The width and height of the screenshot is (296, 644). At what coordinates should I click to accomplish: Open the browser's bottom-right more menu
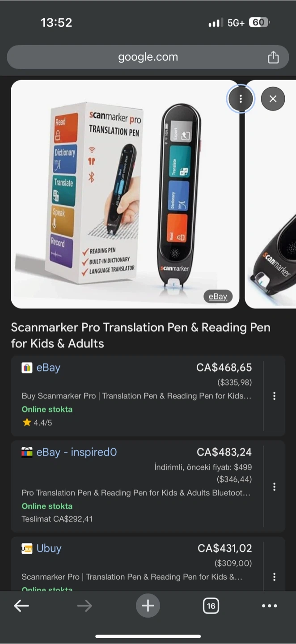tap(269, 606)
